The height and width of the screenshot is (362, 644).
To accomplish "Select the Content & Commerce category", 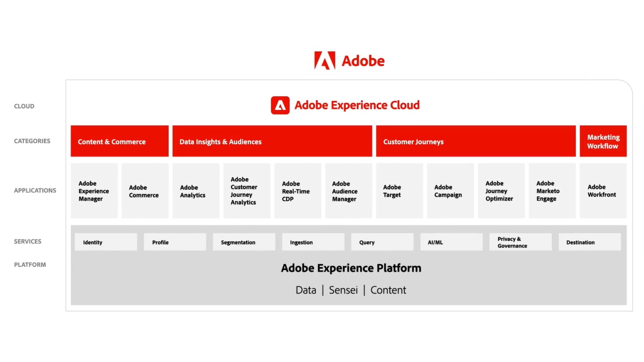I will pos(120,141).
